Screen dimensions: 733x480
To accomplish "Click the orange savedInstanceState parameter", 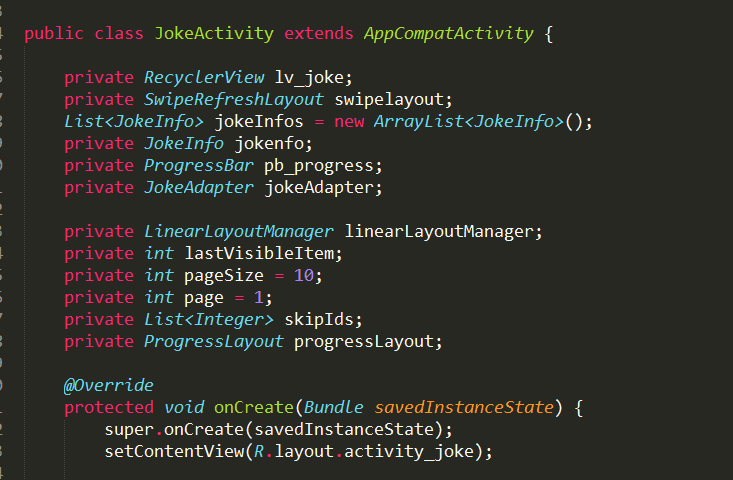I will click(x=464, y=407).
